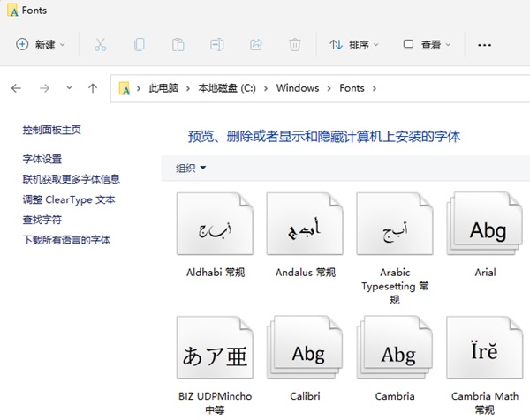The height and width of the screenshot is (420, 530).
Task: Click the Arabic Typesetting 常规 name label
Action: coord(395,286)
